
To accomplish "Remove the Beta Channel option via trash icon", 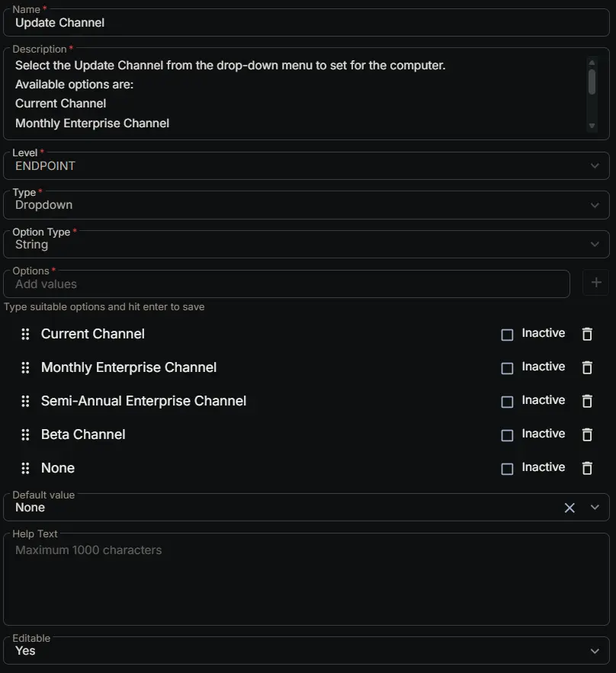I will (587, 434).
